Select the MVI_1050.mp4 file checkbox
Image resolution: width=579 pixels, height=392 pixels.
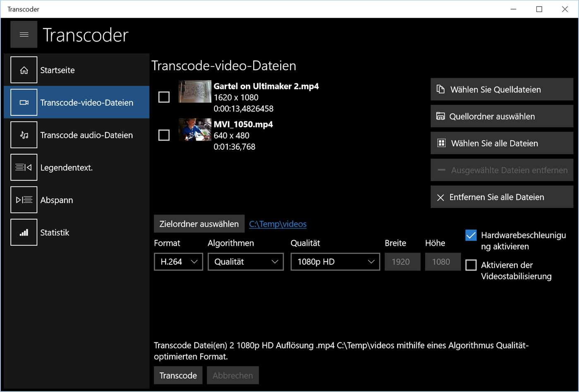(x=164, y=135)
